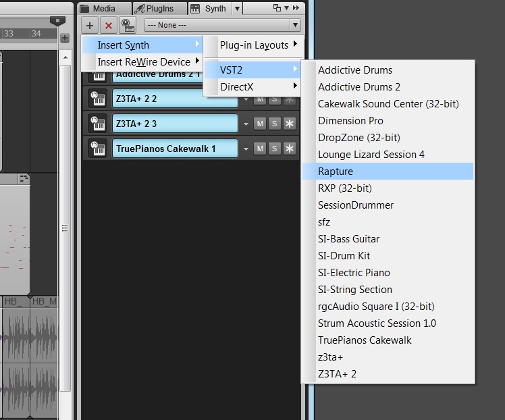Click the playhead marker on timeline ruler

click(57, 21)
